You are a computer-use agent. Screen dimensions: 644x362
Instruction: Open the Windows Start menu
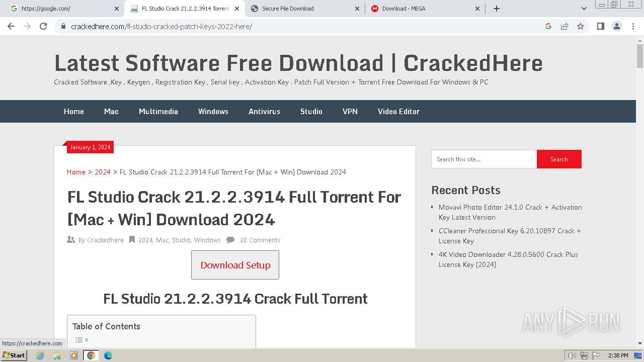(14, 355)
